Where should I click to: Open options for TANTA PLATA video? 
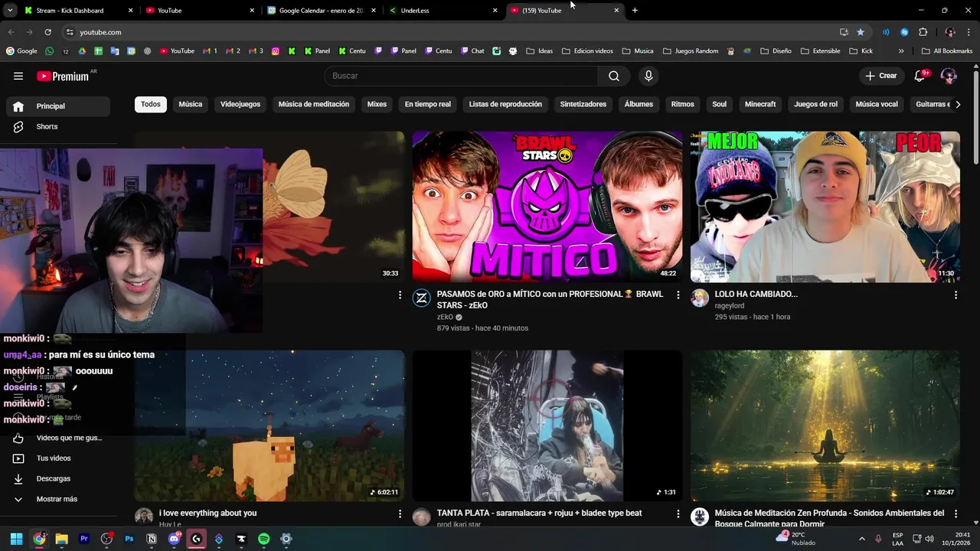tap(678, 514)
